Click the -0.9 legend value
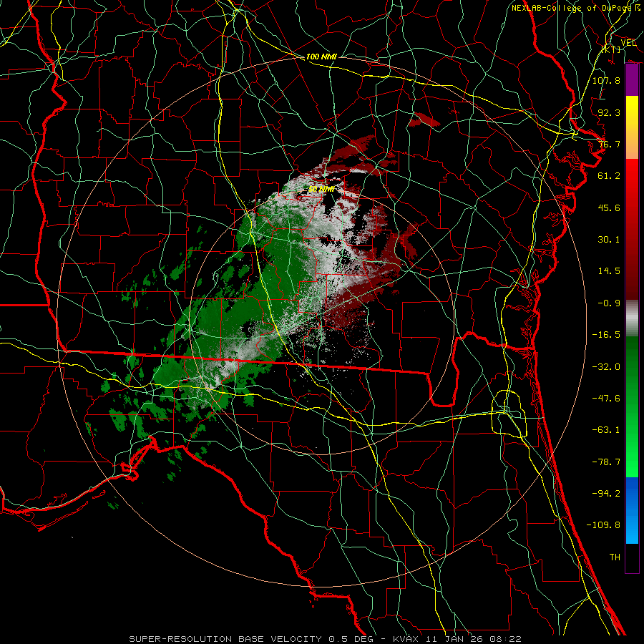The width and height of the screenshot is (644, 644). tap(609, 303)
